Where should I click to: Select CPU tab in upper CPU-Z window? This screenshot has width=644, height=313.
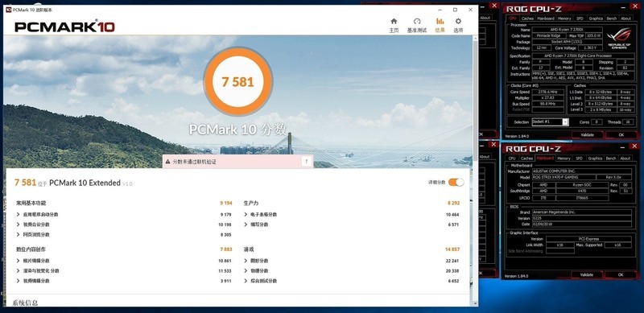point(512,18)
